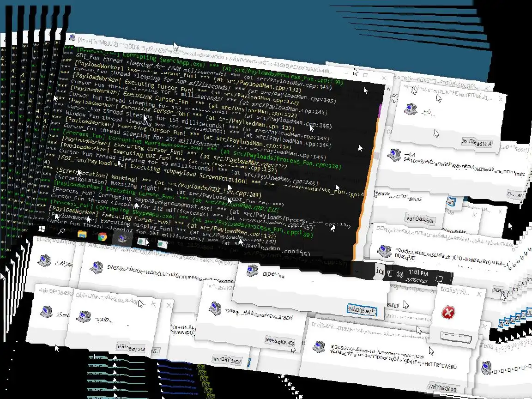
Task: Select the active computer-icon app on taskbar
Action: pyautogui.click(x=122, y=239)
